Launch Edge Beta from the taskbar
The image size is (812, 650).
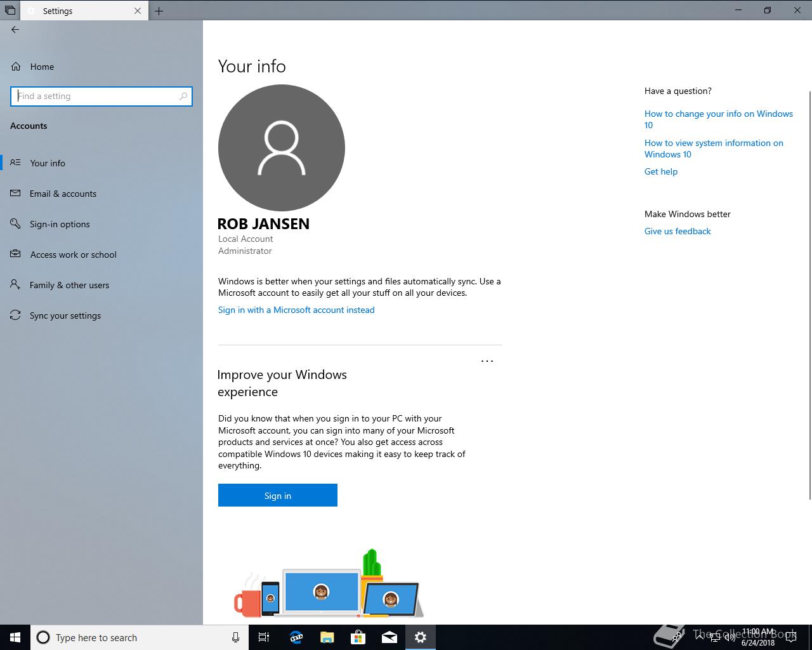296,637
